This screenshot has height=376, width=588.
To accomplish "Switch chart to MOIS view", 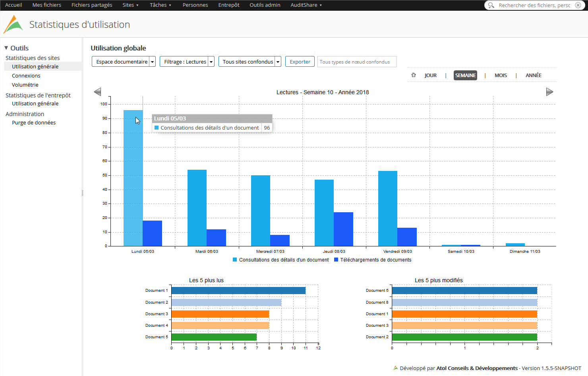I will click(x=501, y=75).
